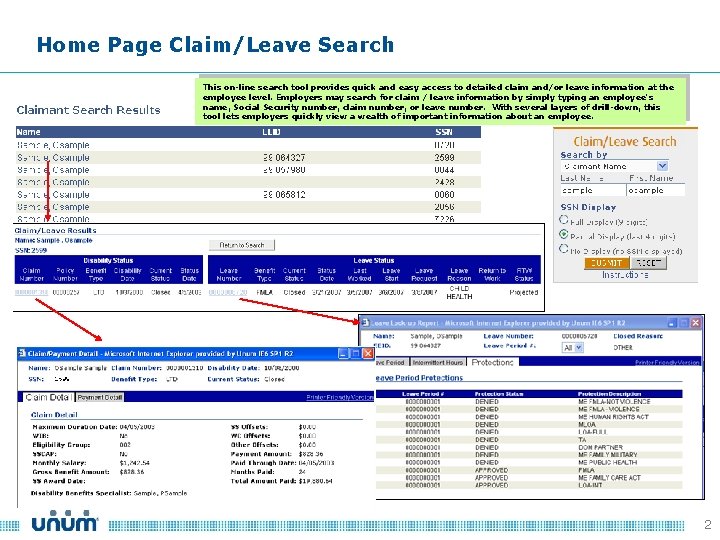
Task: Switch to the Claim Detail tab
Action: tap(48, 397)
